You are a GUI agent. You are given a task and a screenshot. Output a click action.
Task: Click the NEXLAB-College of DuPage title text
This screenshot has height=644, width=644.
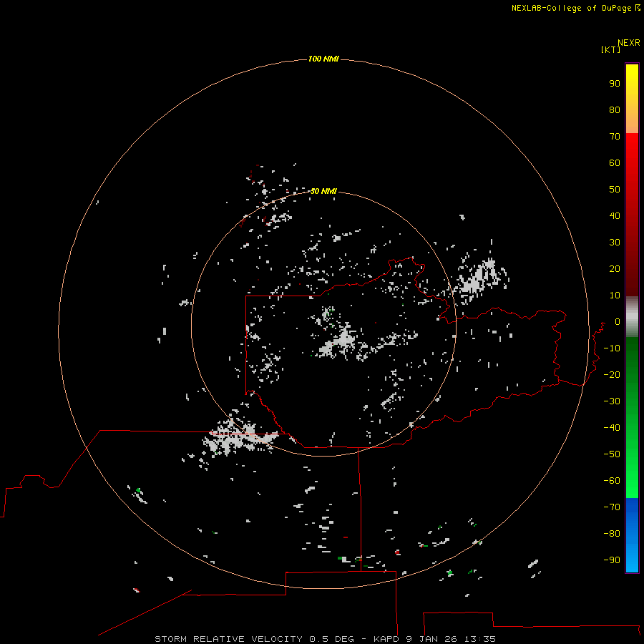pos(571,8)
